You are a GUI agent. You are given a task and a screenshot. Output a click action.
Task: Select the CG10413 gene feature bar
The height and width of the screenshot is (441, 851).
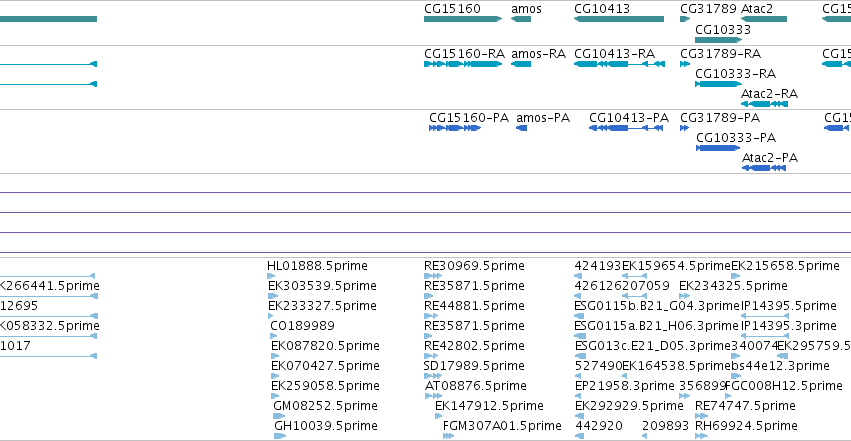click(619, 19)
